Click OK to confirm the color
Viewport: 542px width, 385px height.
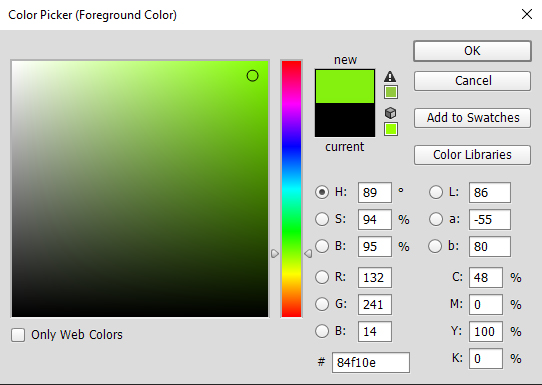click(x=472, y=51)
